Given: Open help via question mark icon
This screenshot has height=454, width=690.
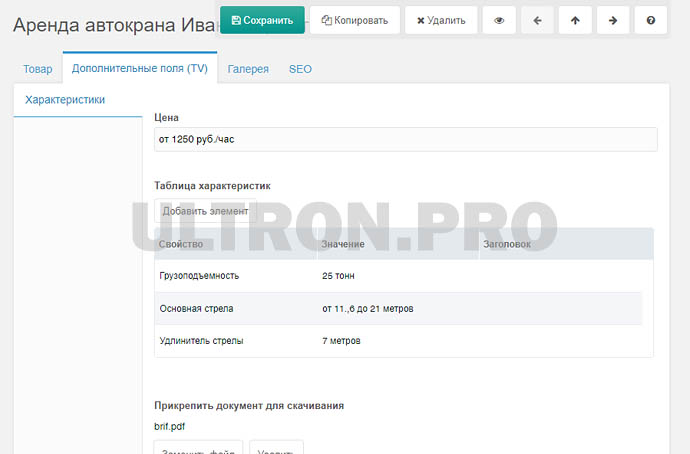Looking at the screenshot, I should point(651,20).
